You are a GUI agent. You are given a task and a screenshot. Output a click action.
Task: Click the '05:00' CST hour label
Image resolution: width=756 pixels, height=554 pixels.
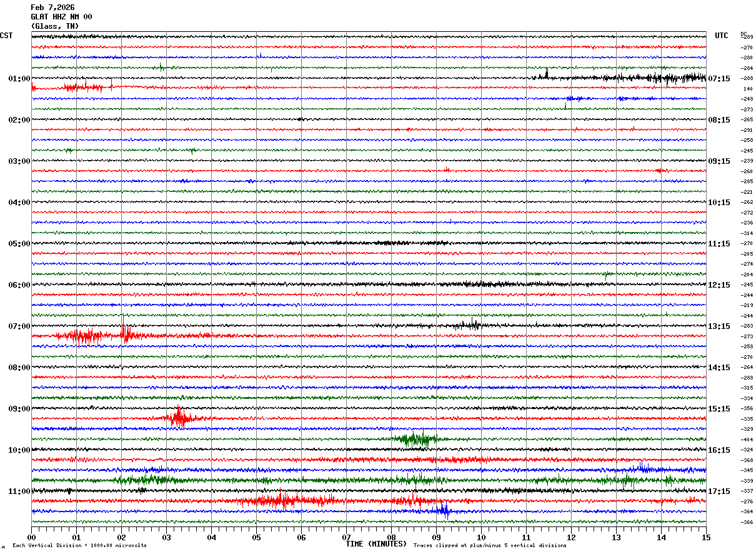point(19,244)
